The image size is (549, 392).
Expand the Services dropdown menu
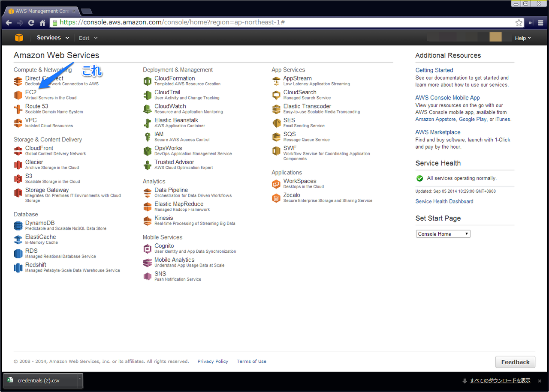click(53, 38)
